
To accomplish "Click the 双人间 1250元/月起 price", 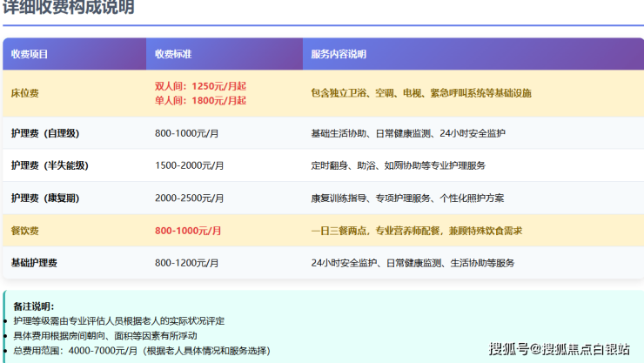I will tap(200, 86).
